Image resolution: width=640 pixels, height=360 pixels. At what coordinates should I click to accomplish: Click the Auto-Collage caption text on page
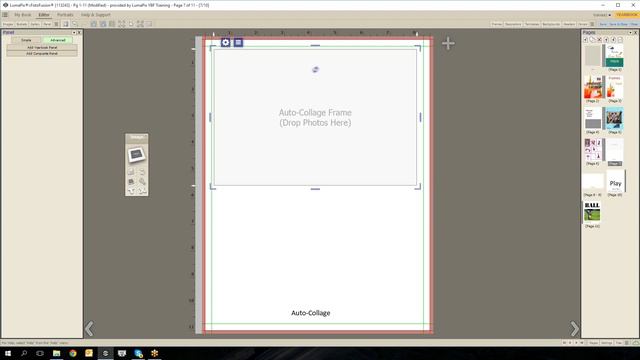coord(311,313)
